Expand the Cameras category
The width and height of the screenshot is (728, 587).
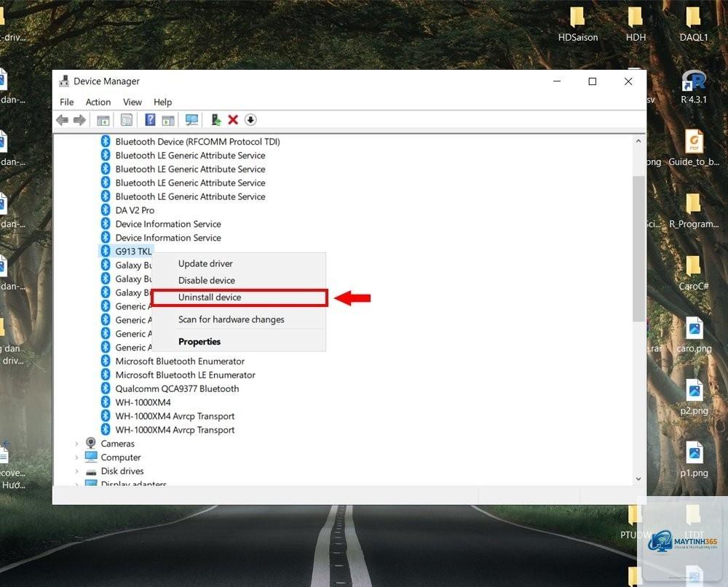76,444
